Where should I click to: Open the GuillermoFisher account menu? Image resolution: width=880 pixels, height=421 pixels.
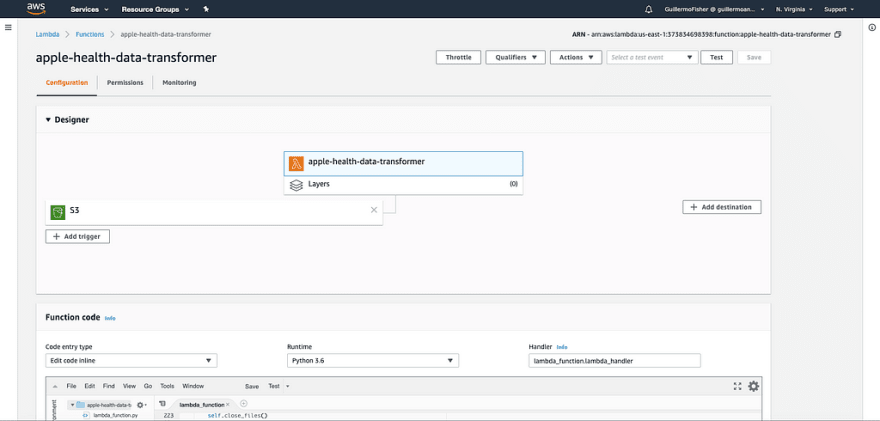pyautogui.click(x=714, y=10)
